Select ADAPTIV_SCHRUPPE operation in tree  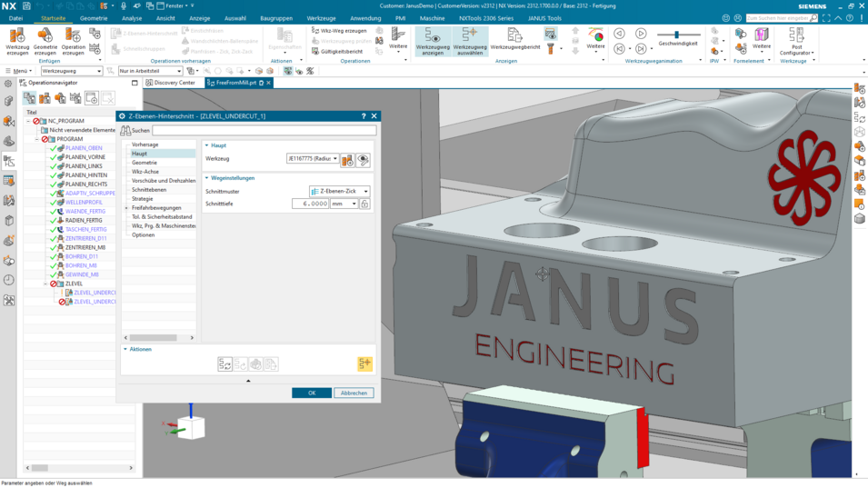pyautogui.click(x=90, y=193)
